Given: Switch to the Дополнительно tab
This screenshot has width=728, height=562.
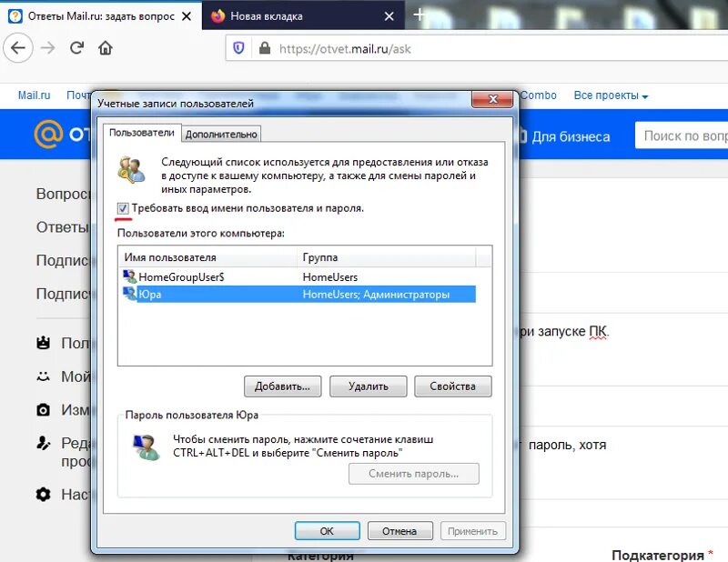Looking at the screenshot, I should pos(221,134).
